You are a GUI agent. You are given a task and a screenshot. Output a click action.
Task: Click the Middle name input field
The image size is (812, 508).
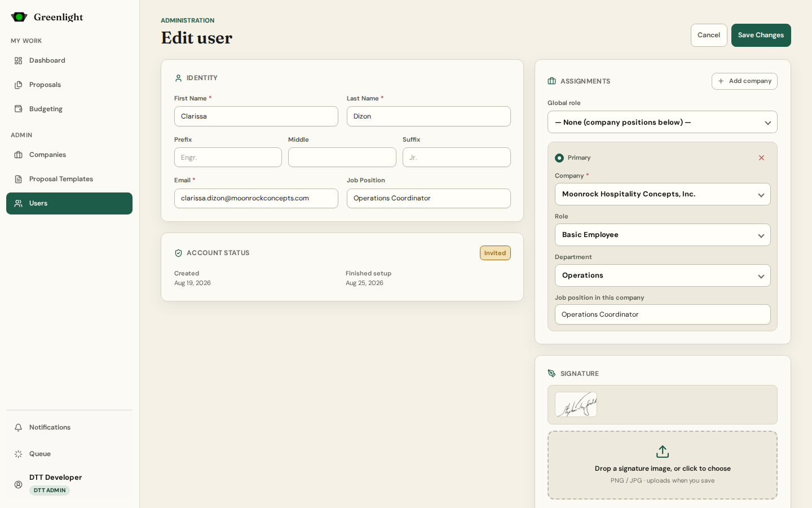point(342,157)
